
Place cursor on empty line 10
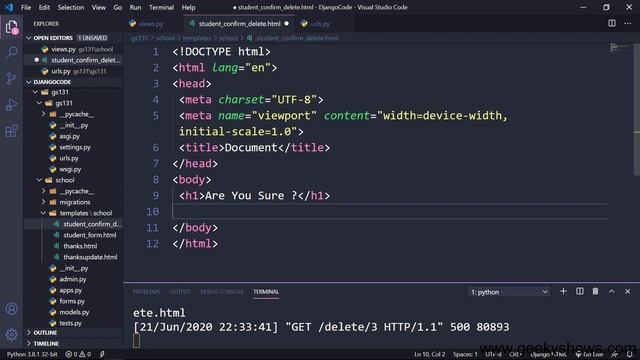pyautogui.click(x=390, y=211)
